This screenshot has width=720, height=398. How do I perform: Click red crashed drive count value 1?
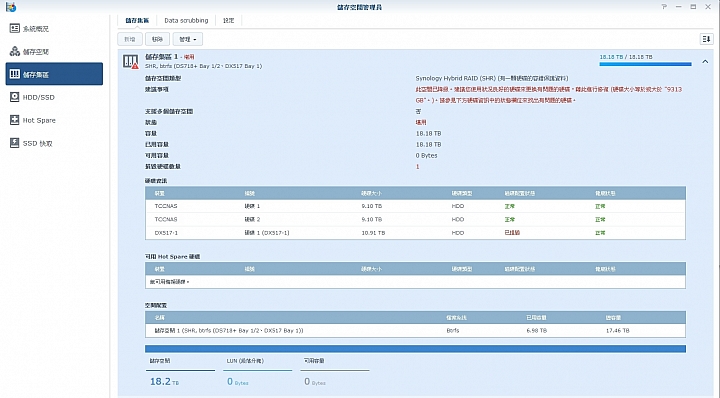pos(417,167)
